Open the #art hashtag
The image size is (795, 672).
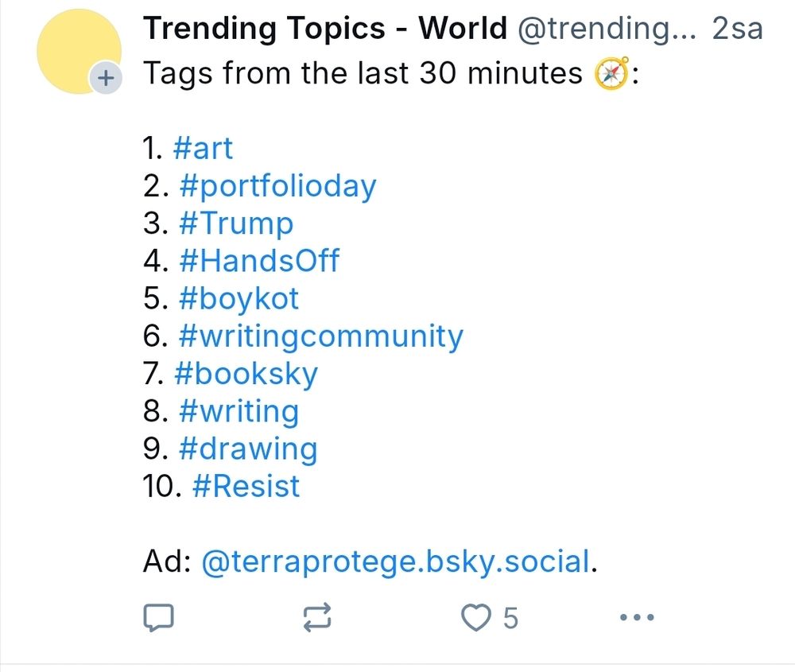coord(203,148)
